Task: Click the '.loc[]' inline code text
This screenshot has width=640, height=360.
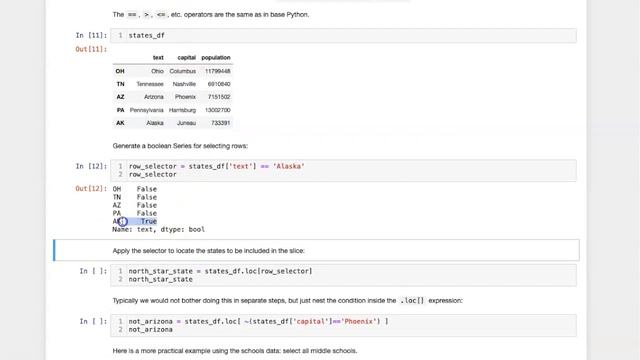Action: click(412, 300)
